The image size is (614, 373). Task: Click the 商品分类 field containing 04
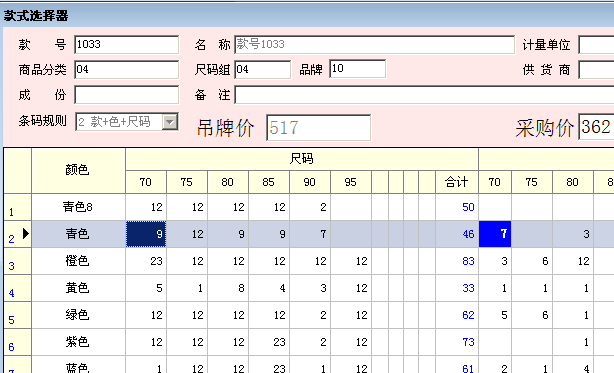[x=126, y=70]
